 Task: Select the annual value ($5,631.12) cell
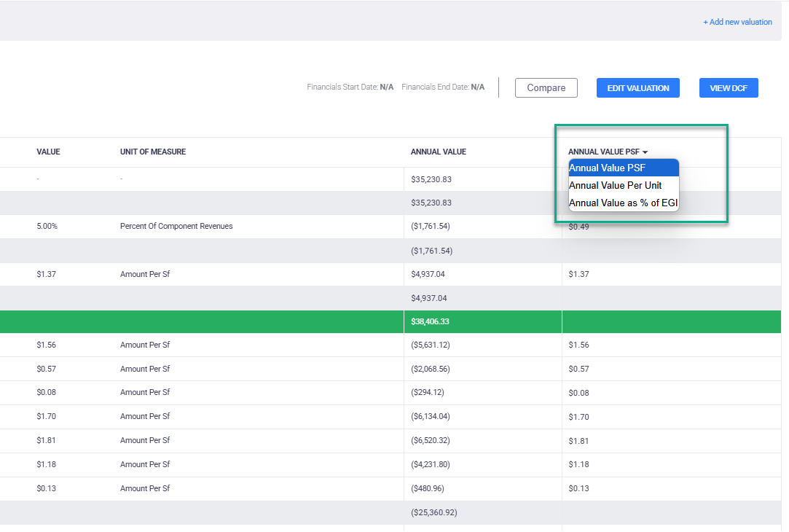point(431,345)
